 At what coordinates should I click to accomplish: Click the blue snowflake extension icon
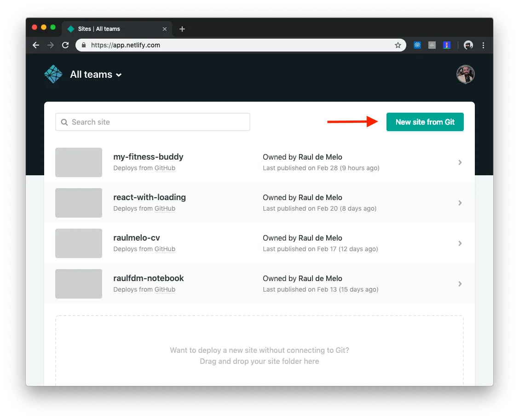tap(417, 46)
